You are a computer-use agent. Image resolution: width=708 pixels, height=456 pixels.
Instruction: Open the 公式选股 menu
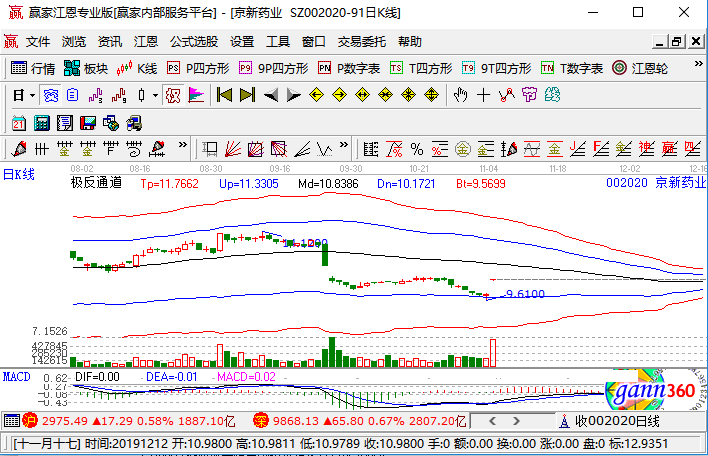pyautogui.click(x=194, y=42)
